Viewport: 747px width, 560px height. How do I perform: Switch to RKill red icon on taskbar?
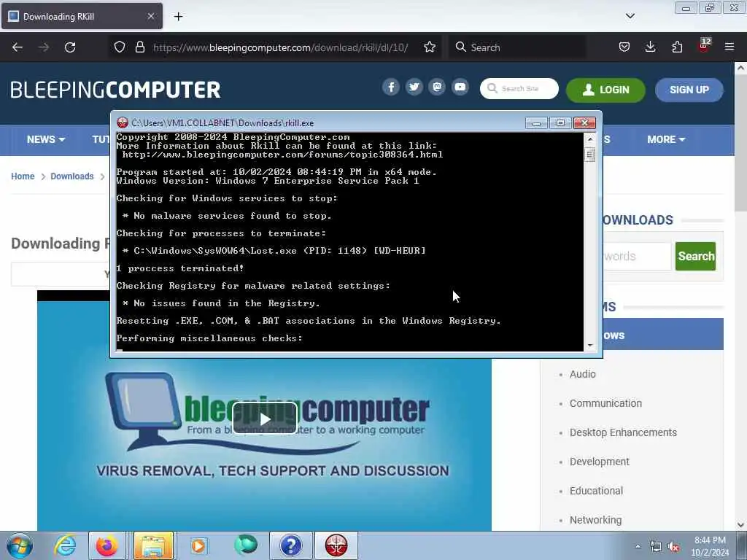click(336, 545)
